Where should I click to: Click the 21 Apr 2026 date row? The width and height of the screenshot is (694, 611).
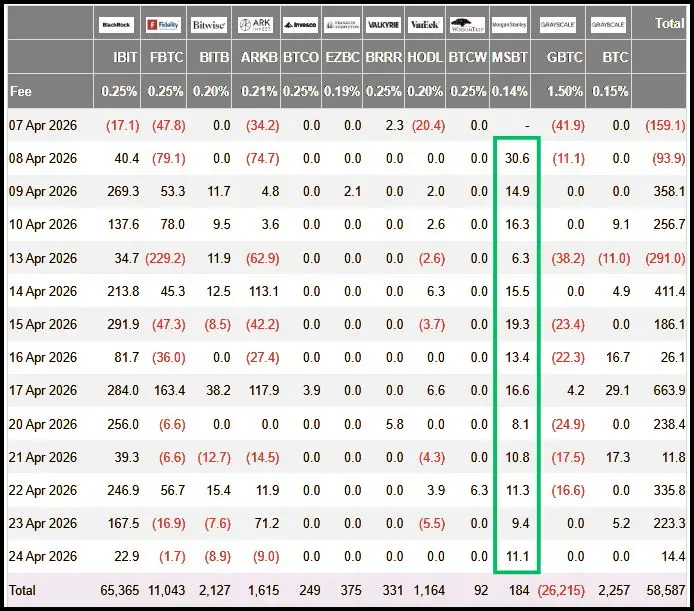347,457
